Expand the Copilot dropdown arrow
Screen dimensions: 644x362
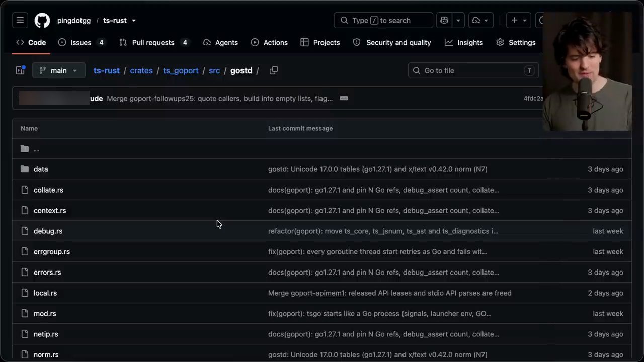458,20
